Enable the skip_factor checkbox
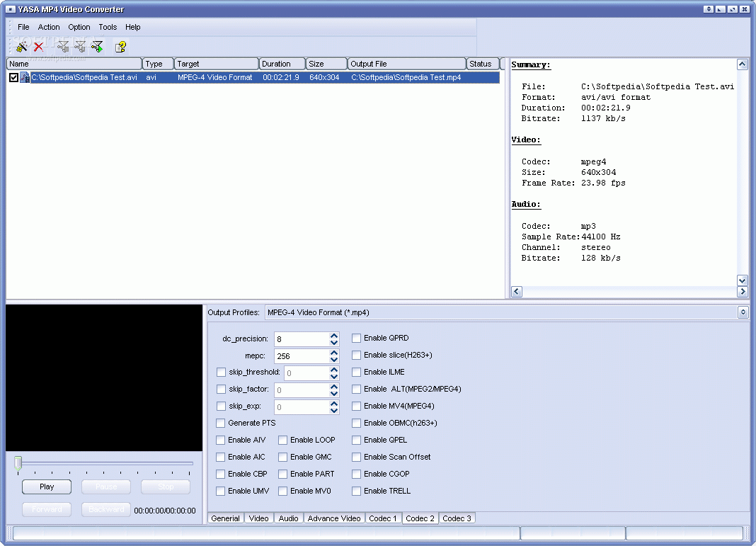 tap(221, 389)
